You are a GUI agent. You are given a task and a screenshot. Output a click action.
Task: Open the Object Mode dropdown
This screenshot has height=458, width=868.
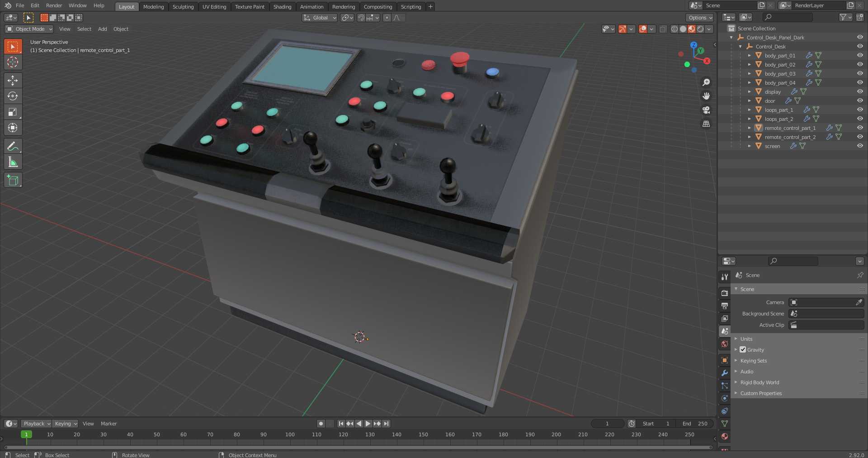[29, 29]
